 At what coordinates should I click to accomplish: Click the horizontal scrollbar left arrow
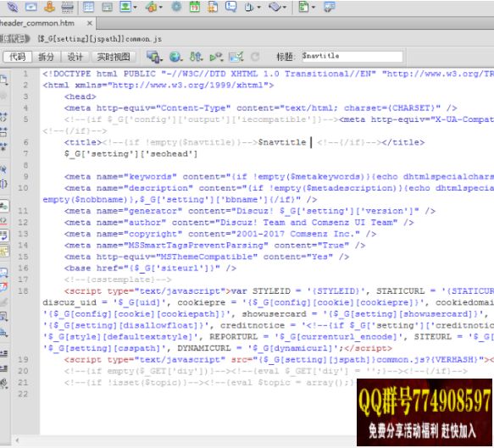[x=17, y=440]
